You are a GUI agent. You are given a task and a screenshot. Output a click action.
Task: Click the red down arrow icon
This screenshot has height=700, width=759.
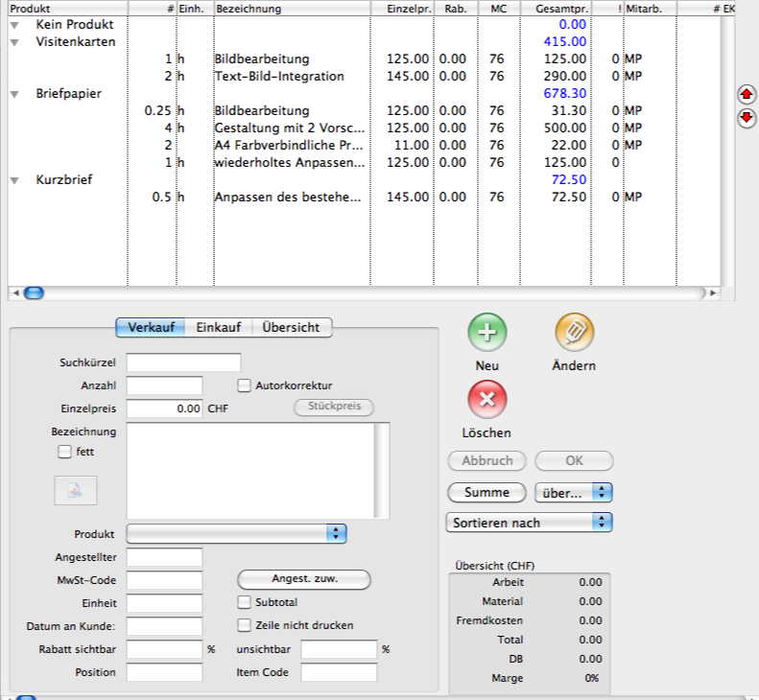(747, 118)
